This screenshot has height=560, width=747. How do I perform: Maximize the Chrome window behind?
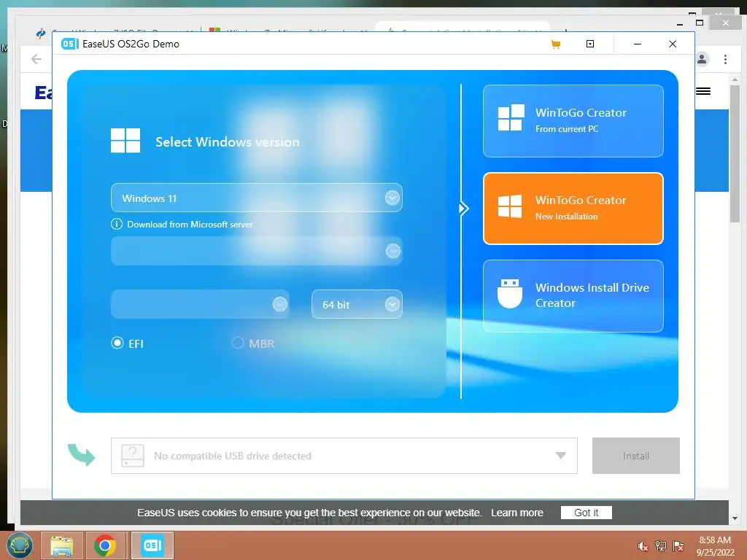[x=700, y=23]
